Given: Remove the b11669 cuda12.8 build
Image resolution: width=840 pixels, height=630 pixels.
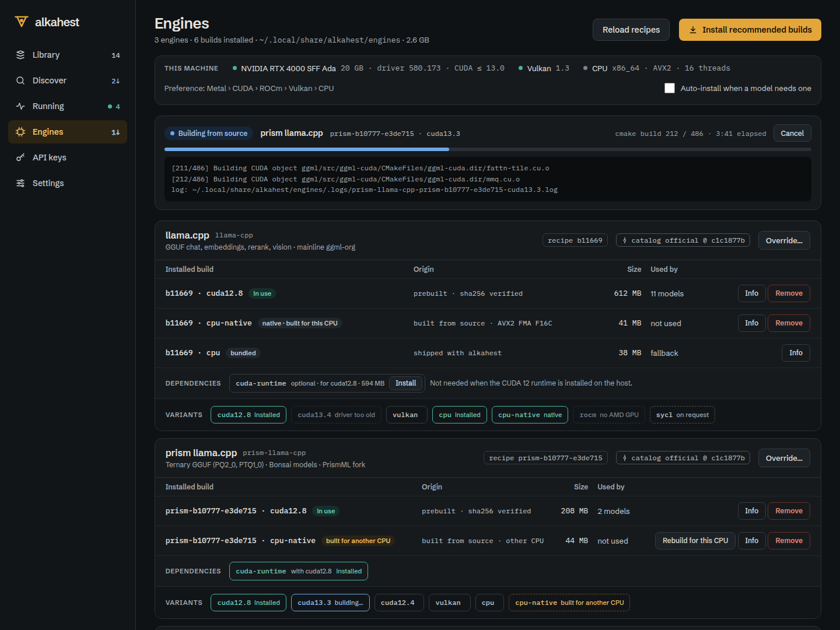Looking at the screenshot, I should pos(789,293).
